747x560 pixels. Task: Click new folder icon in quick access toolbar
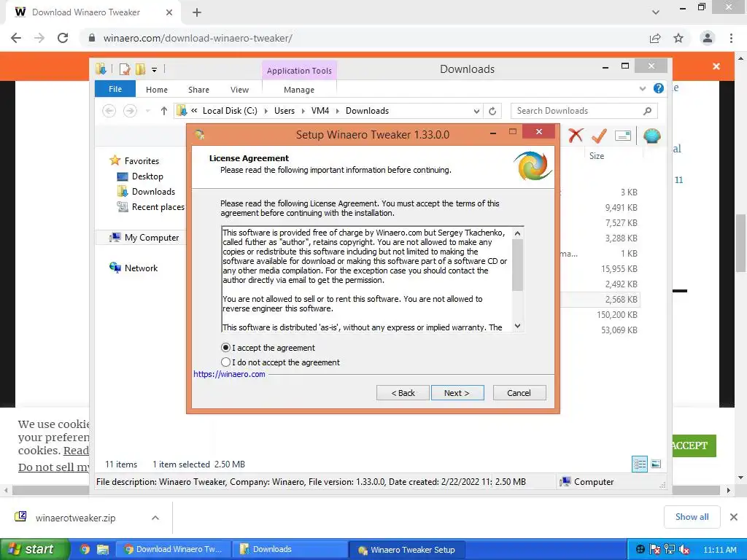click(x=140, y=69)
